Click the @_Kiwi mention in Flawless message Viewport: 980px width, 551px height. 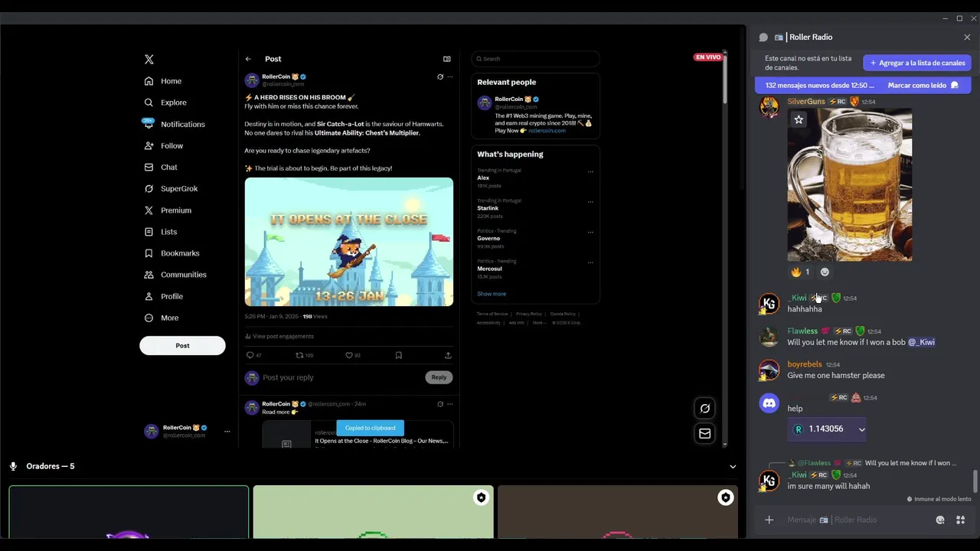[921, 342]
